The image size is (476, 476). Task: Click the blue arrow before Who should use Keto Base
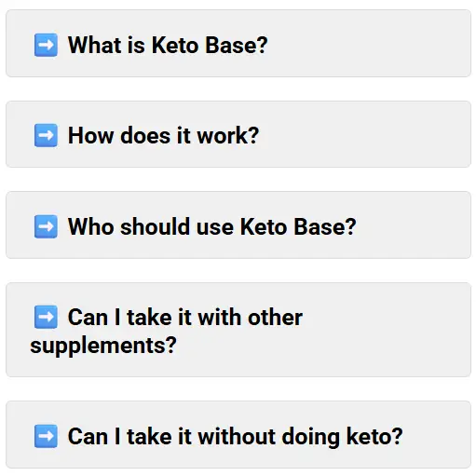(x=46, y=226)
